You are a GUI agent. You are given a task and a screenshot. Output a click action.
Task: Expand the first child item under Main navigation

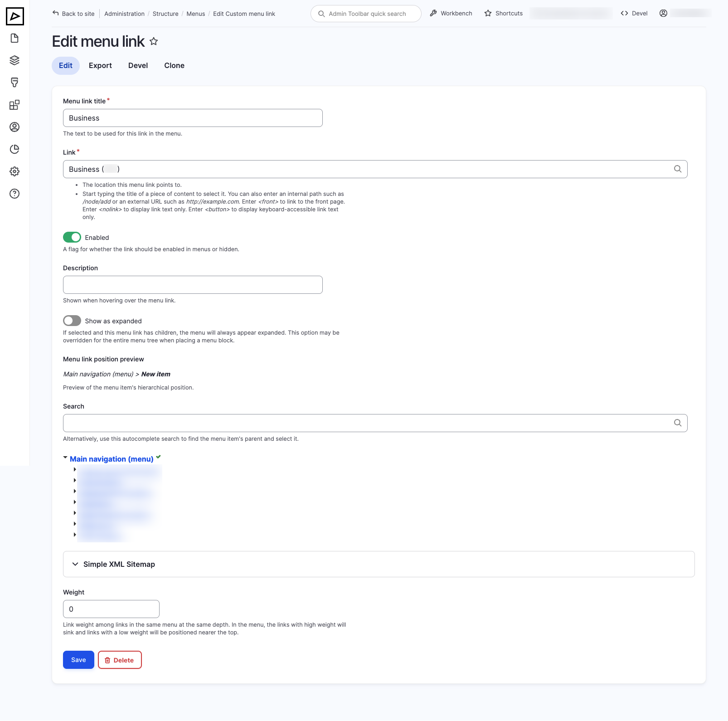click(75, 469)
